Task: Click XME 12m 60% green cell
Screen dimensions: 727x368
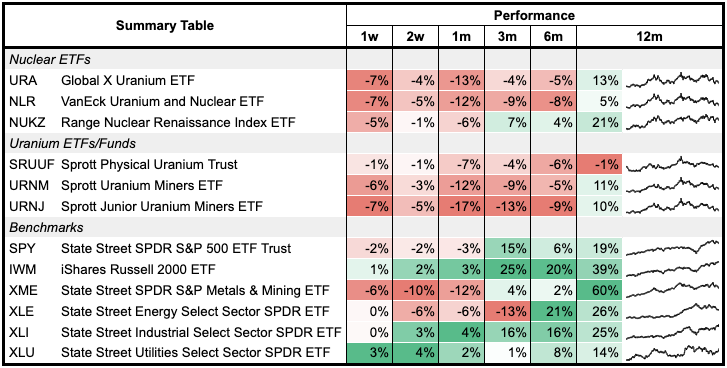Action: (599, 290)
